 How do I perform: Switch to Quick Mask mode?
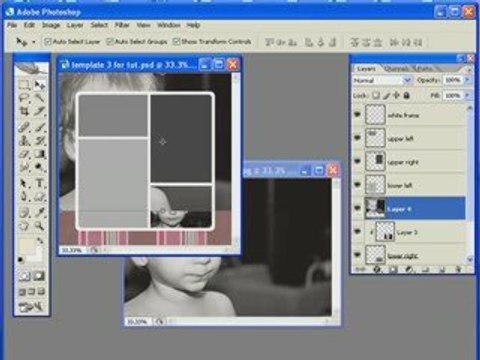tap(39, 276)
